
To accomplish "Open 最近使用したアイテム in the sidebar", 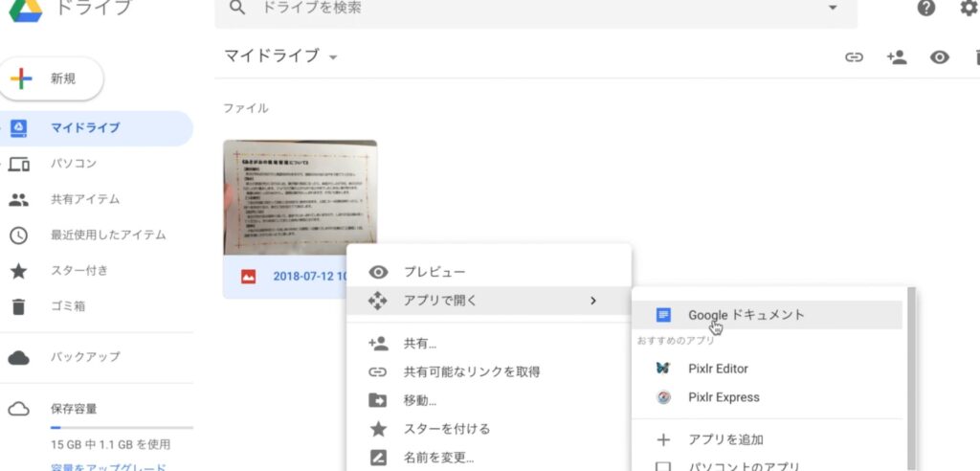I will [x=108, y=235].
